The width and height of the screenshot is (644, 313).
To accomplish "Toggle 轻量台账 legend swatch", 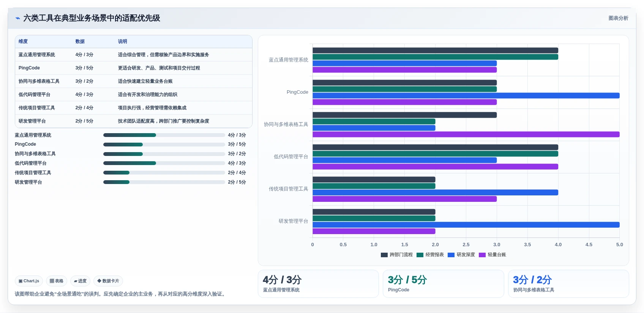I will 482,255.
